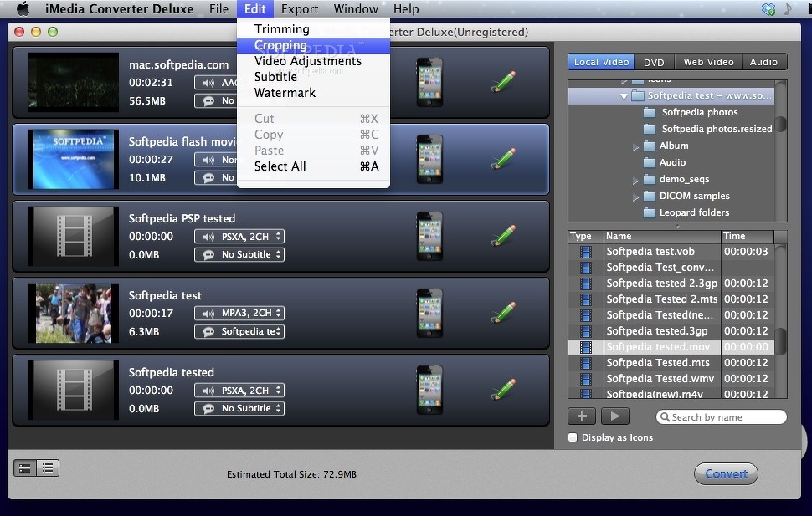Click the folder tree vertical scrollbar thumb

pos(780,125)
